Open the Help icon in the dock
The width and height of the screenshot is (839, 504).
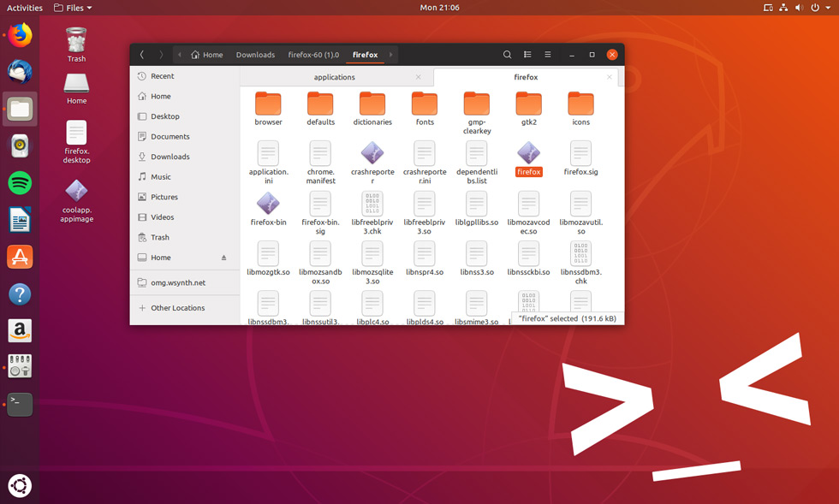pyautogui.click(x=20, y=294)
